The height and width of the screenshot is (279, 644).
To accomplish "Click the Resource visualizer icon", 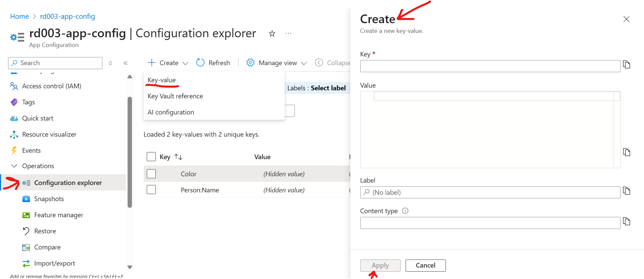I will [x=14, y=135].
